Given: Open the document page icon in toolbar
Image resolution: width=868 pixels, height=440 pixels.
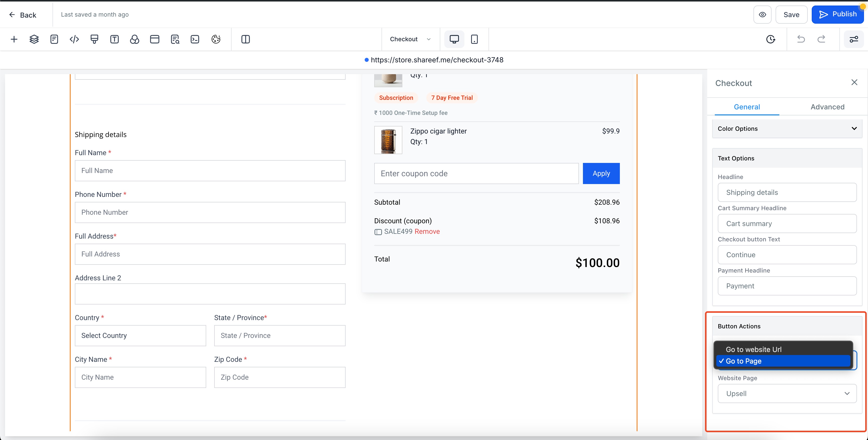Looking at the screenshot, I should pos(54,39).
